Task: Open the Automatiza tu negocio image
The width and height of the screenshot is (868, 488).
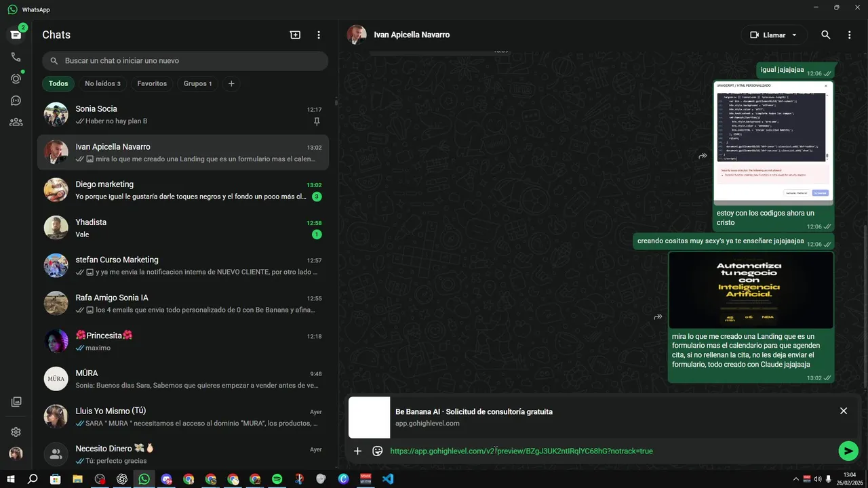Action: pos(751,290)
